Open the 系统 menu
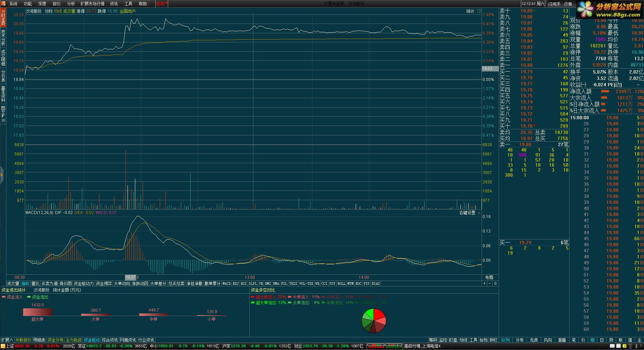644x350 pixels. [13, 4]
